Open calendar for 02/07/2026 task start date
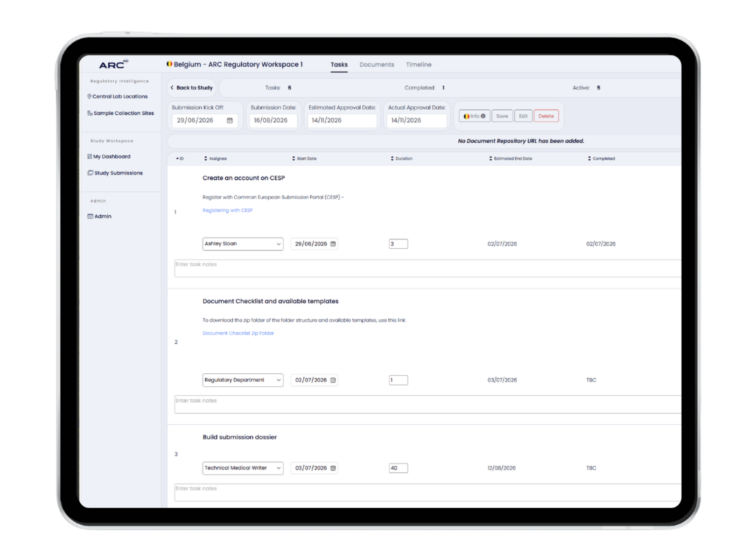 click(x=333, y=380)
